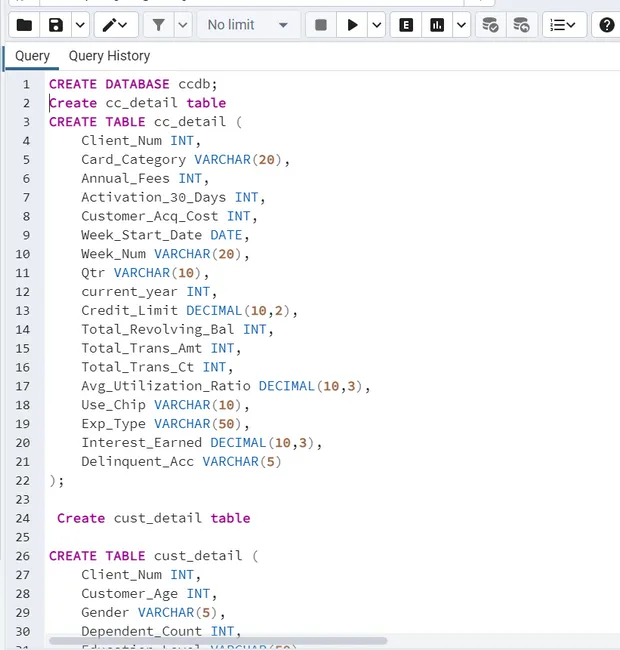Viewport: 620px width, 650px height.
Task: Open the No limit rows dropdown
Action: pos(248,25)
